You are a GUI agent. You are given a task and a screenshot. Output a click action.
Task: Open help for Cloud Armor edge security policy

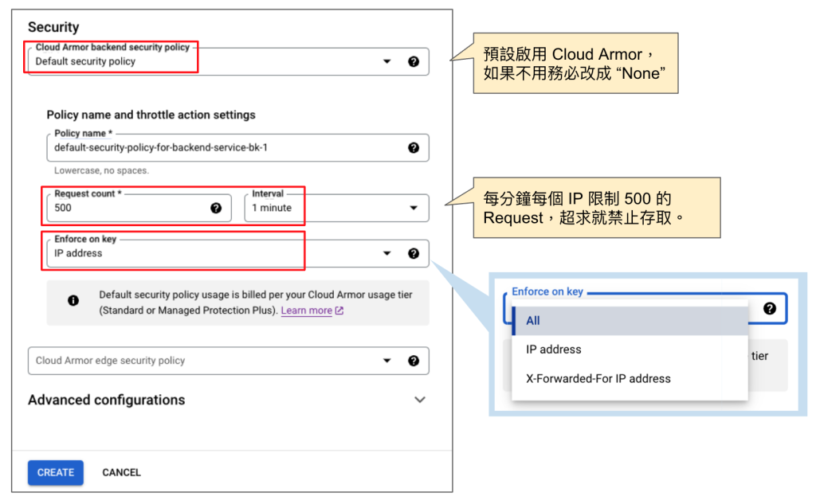pyautogui.click(x=414, y=361)
